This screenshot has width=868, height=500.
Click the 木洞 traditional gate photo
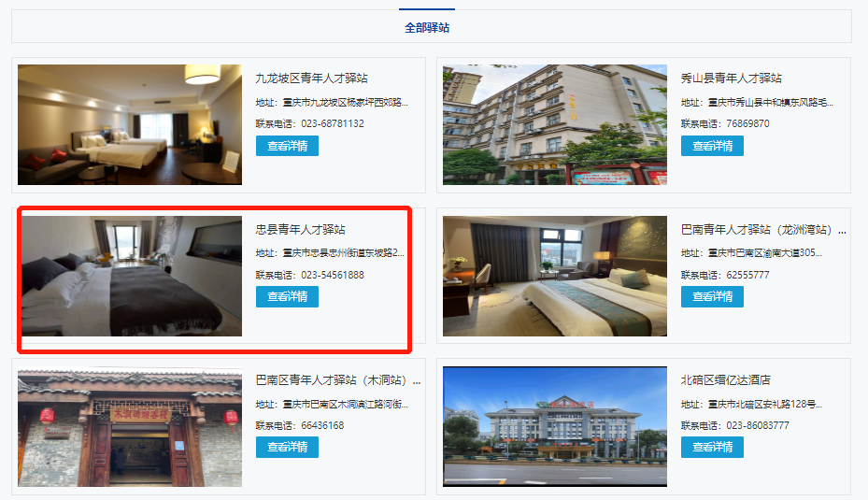130,427
